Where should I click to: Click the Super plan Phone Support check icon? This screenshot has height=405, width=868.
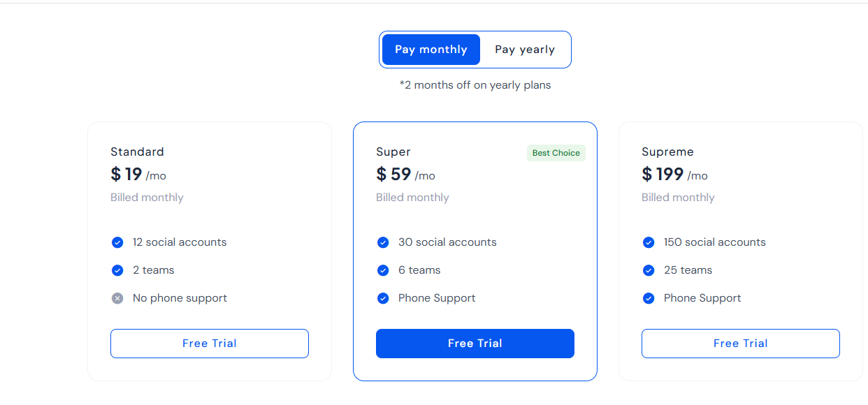pos(383,298)
